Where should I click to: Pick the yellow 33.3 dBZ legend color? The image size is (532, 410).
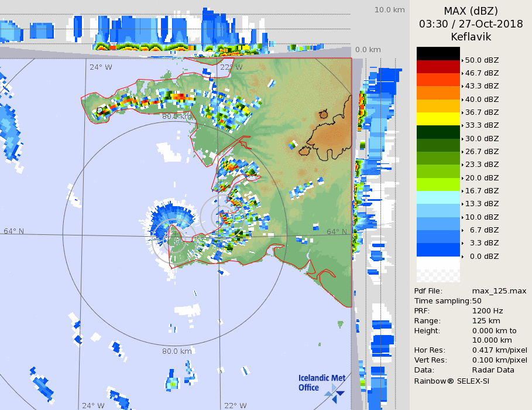pos(438,118)
